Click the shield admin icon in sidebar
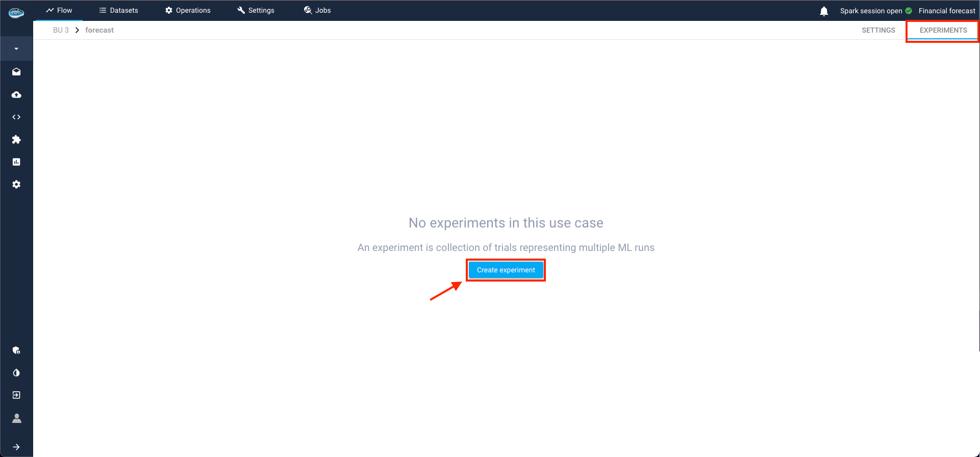Image resolution: width=980 pixels, height=457 pixels. [16, 350]
